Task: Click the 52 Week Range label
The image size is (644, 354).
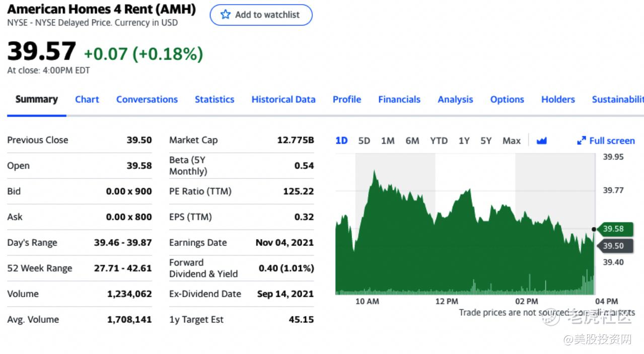Action: click(40, 269)
